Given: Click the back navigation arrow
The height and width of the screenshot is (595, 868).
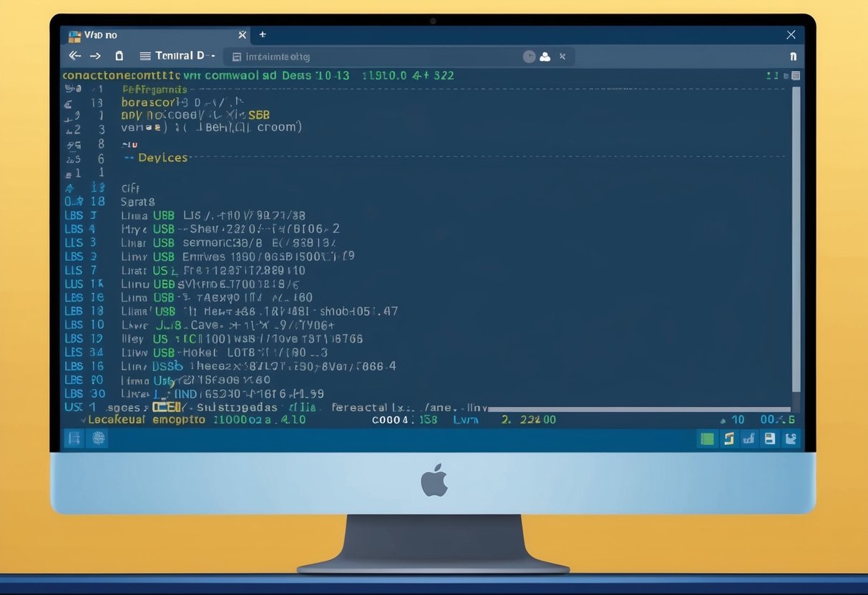Looking at the screenshot, I should (74, 56).
